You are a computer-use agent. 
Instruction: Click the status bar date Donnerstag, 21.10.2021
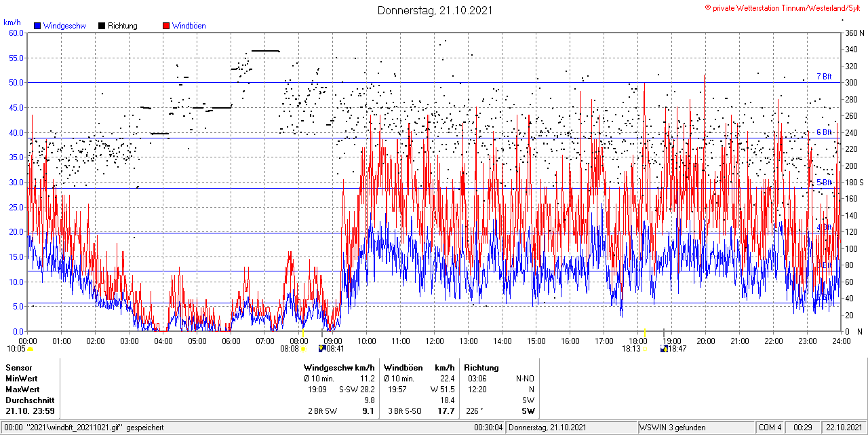(549, 428)
